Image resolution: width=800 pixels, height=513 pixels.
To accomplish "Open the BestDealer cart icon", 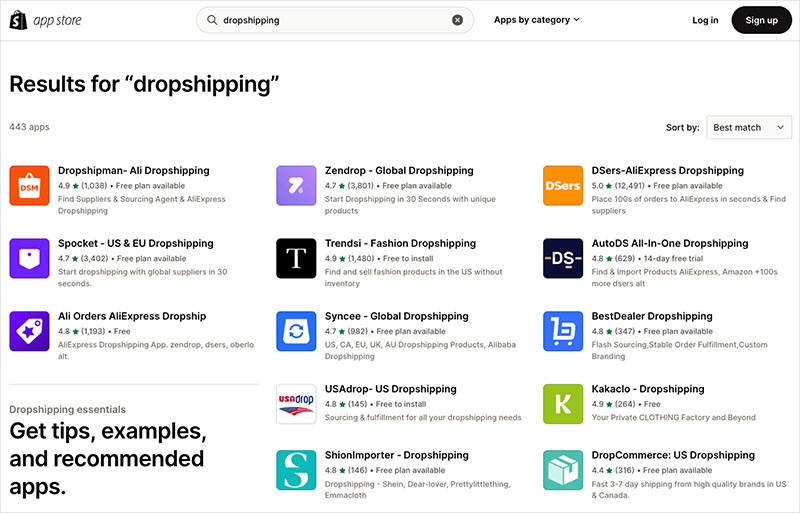I will point(563,331).
